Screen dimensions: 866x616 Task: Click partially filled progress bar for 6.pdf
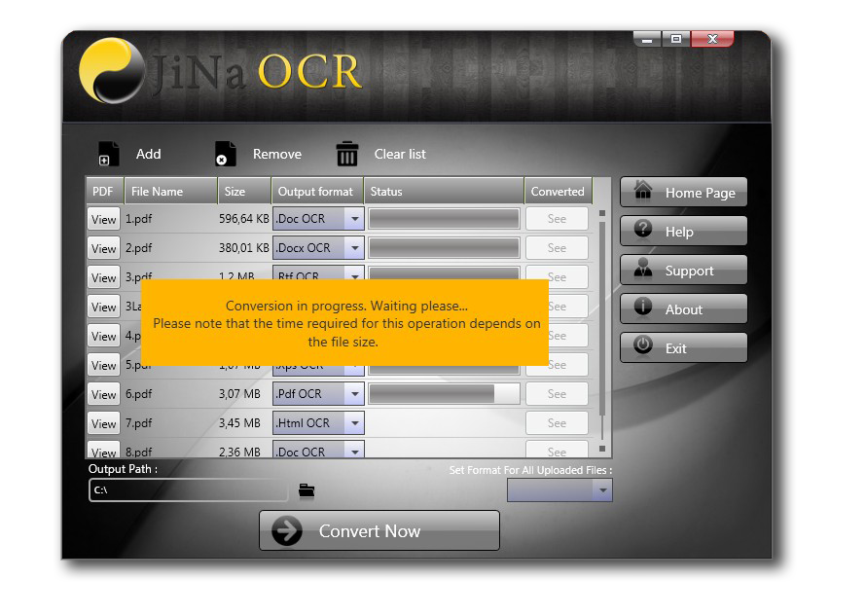(x=444, y=394)
